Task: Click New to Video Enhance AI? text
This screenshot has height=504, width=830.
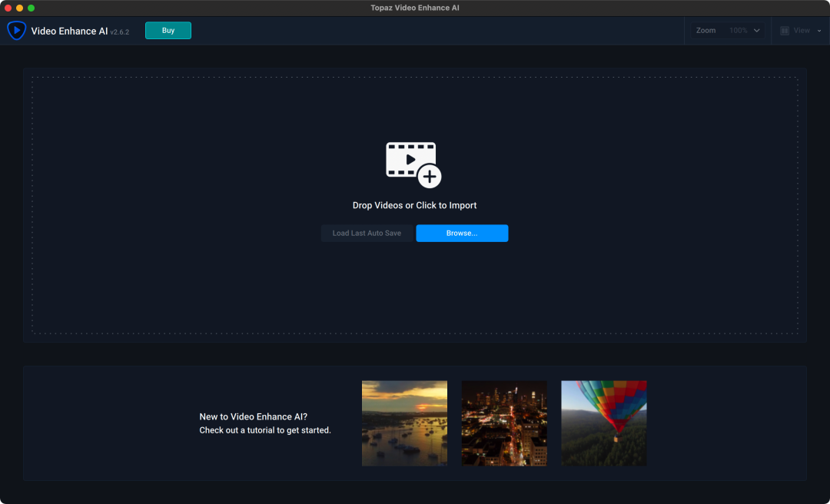Action: pyautogui.click(x=254, y=417)
